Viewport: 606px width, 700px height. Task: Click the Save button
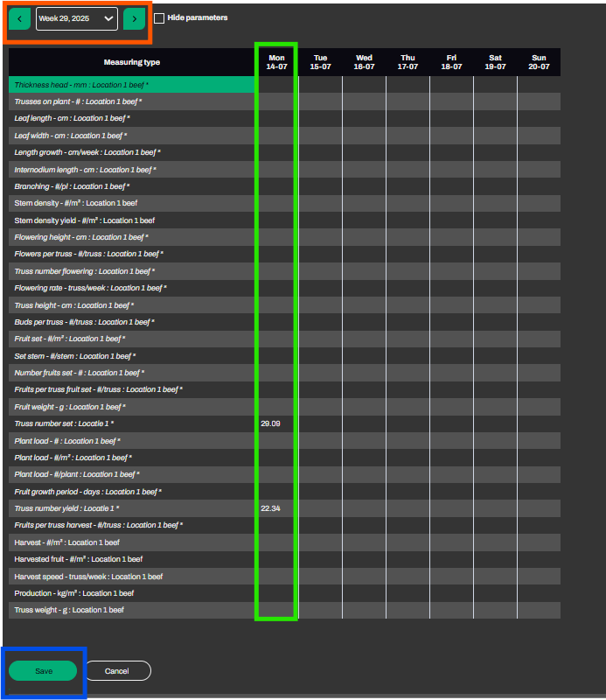click(44, 671)
